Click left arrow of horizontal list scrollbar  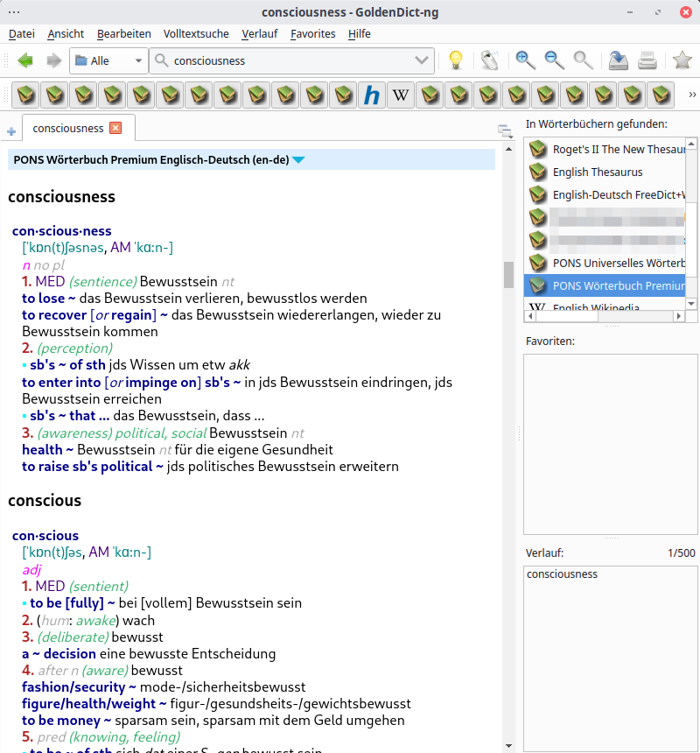coord(530,316)
